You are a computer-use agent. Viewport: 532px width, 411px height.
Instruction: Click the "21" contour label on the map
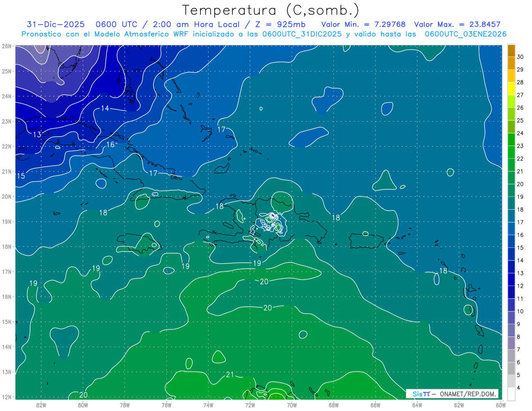[230, 375]
